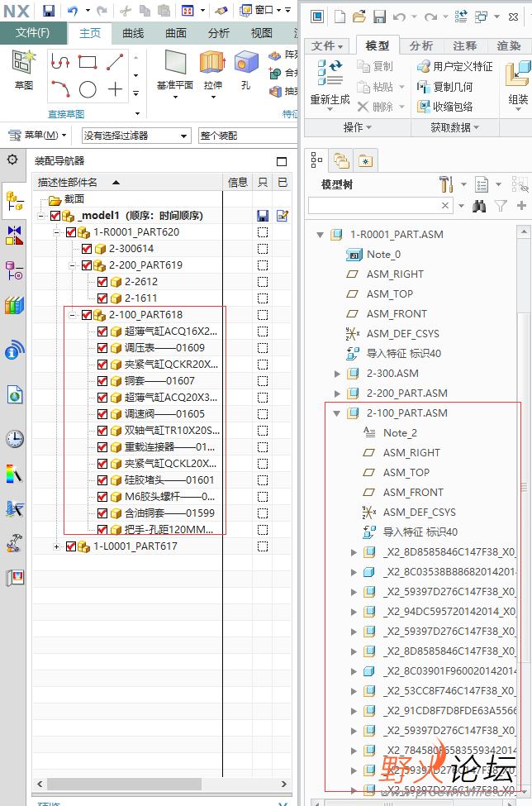Open the assembly navigator sidebar tab

14,201
